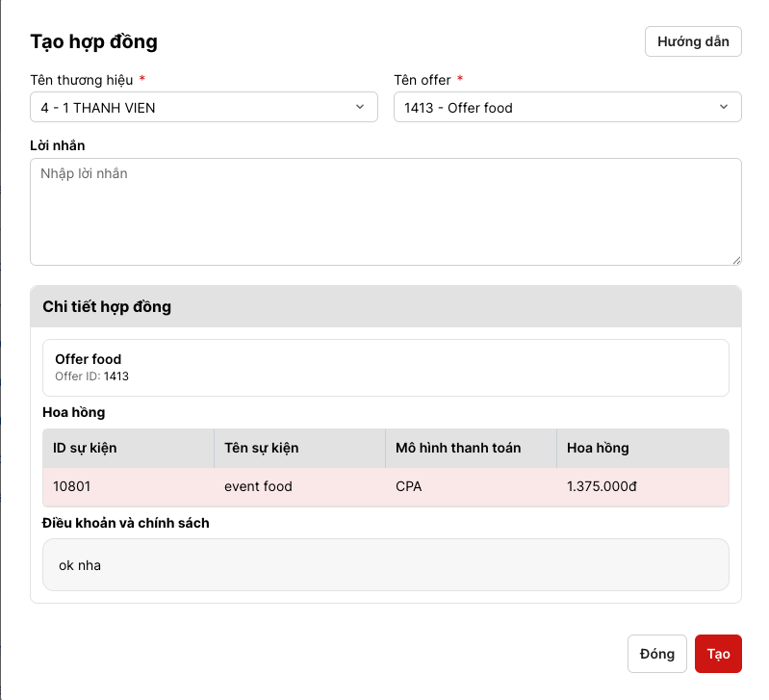Expand the Tên offer combo box
769x700 pixels.
(x=568, y=108)
